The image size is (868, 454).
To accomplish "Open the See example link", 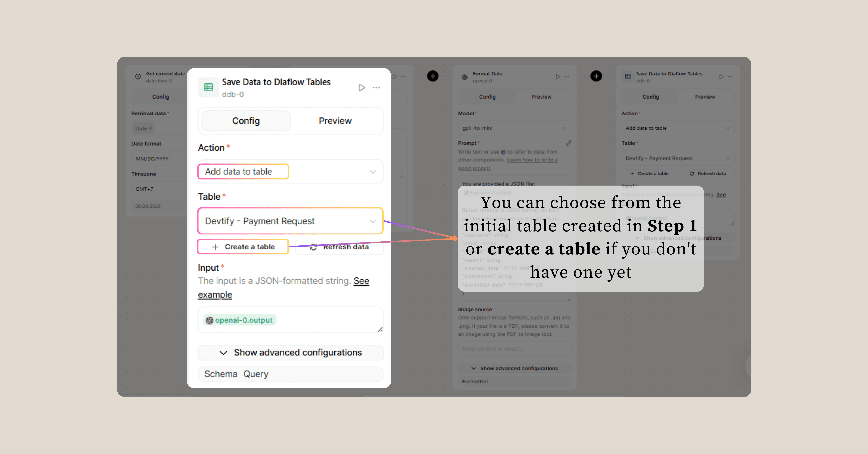I will (361, 281).
